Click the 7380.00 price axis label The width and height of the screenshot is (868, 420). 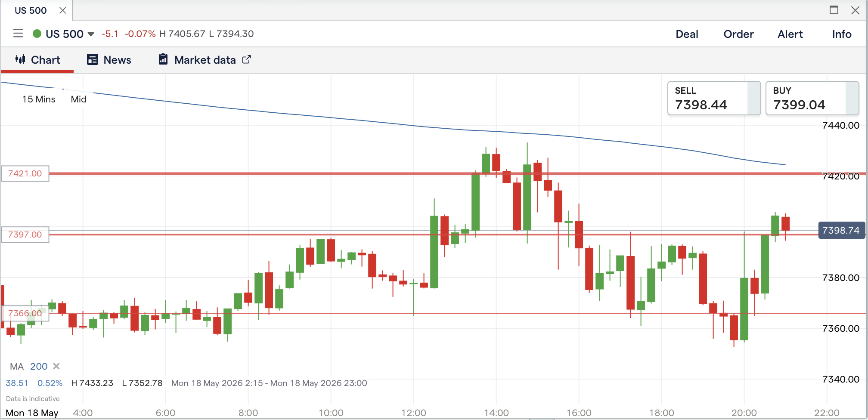point(840,278)
